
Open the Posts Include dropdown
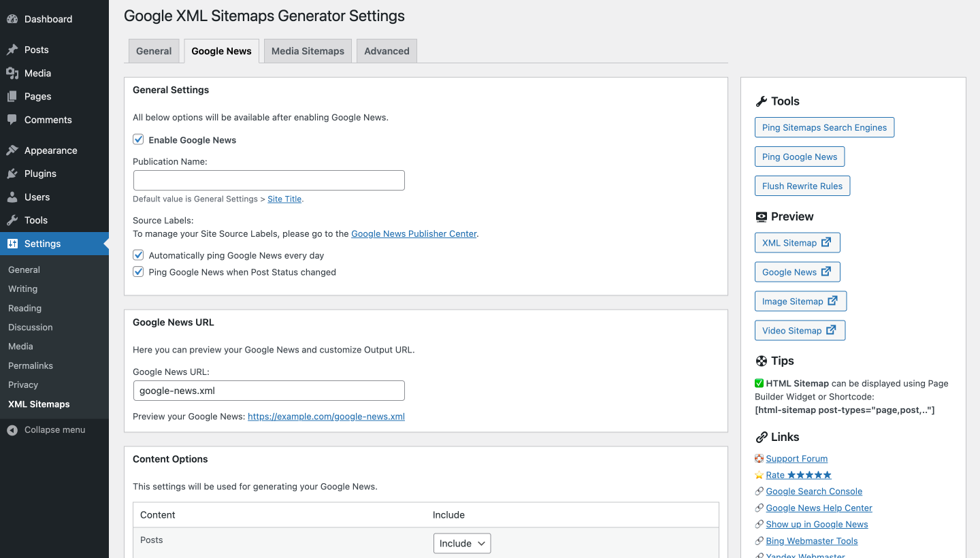coord(462,543)
